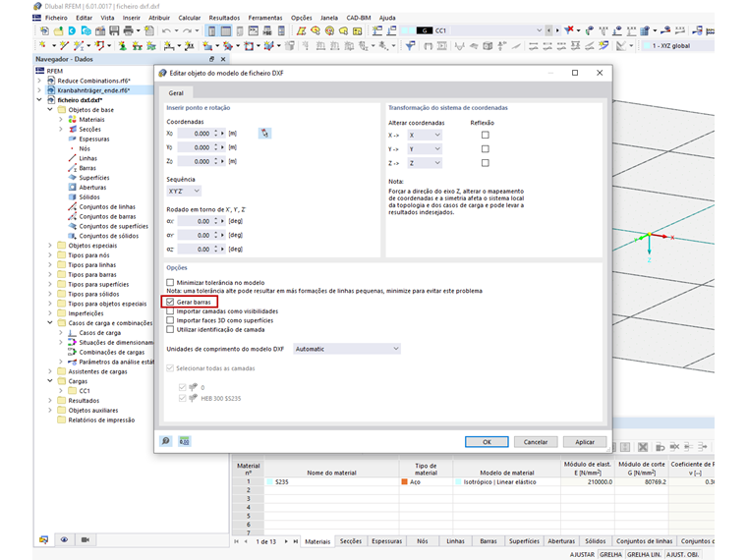Image resolution: width=747 pixels, height=560 pixels.
Task: Enable Utilizar identificação de camada
Action: pos(170,329)
